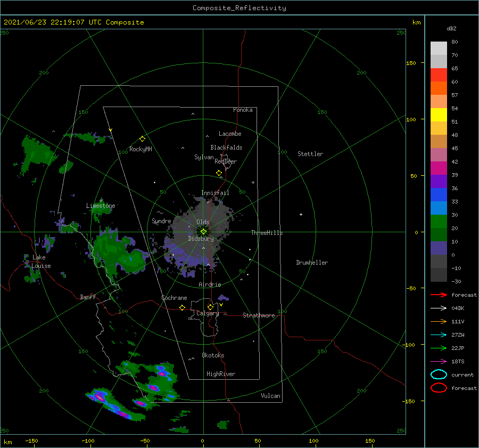Image resolution: width=479 pixels, height=448 pixels.
Task: Click the Limestone label
Action: 101,206
